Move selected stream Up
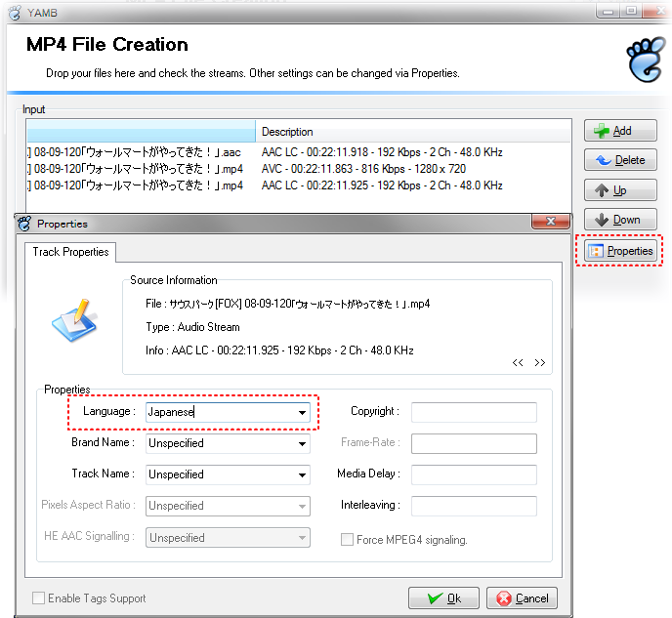672x618 pixels. (x=620, y=190)
